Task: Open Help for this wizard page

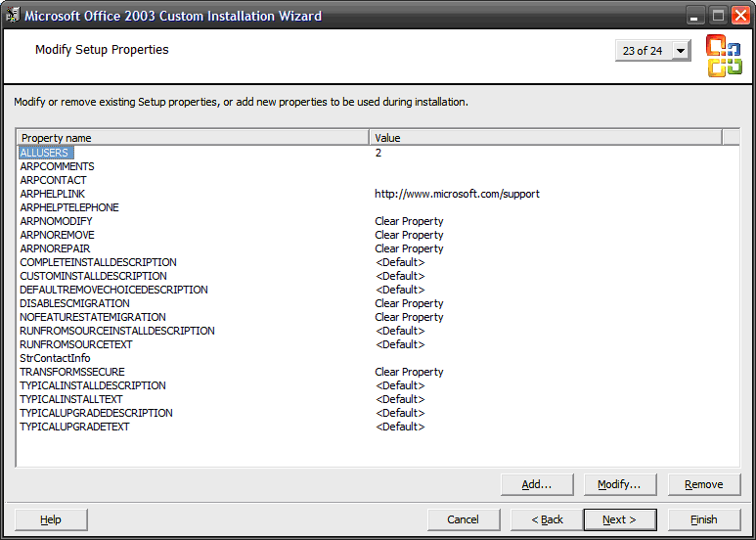Action: coord(51,519)
